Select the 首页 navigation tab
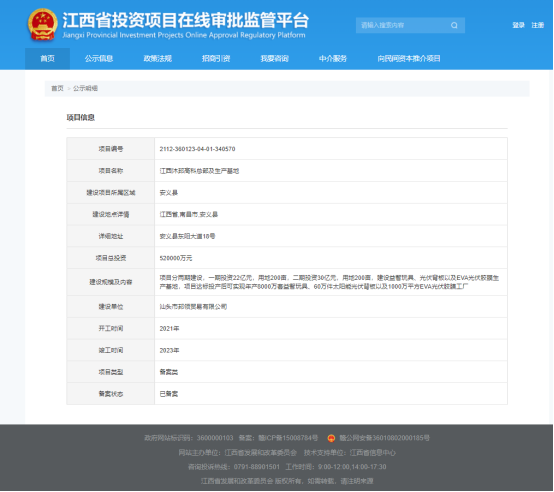This screenshot has height=492, width=554. [47, 59]
